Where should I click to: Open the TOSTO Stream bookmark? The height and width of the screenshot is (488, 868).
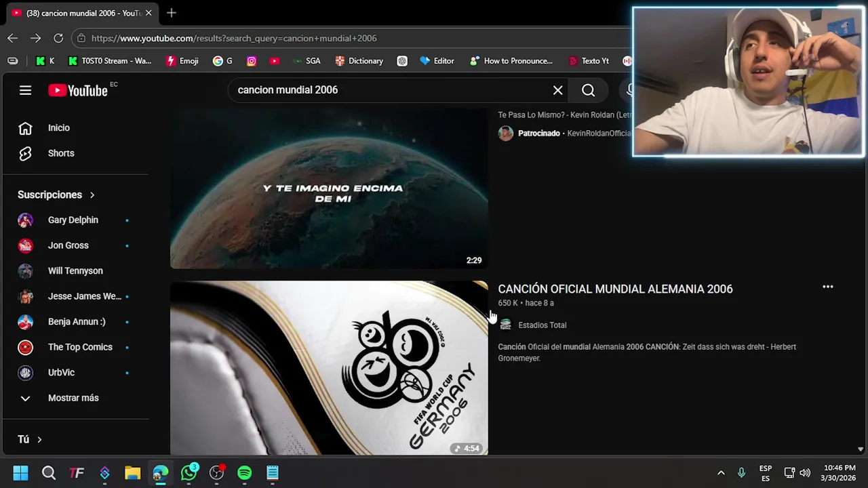point(110,61)
